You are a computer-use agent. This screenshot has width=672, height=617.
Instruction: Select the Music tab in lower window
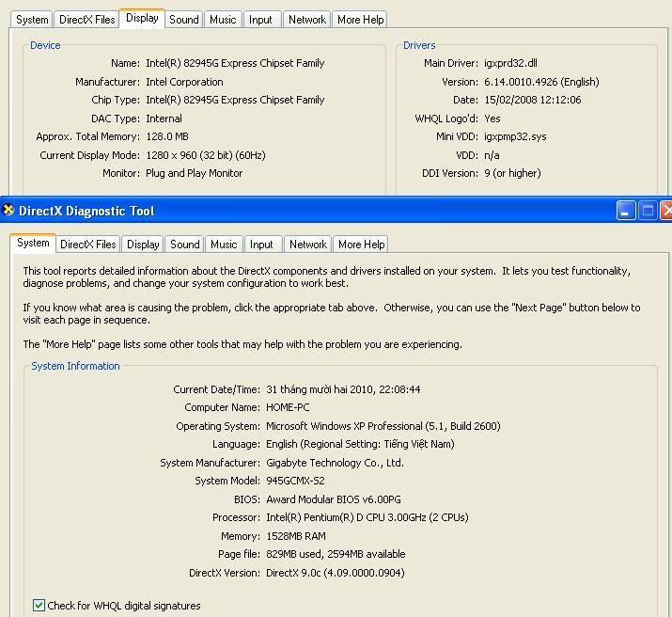pos(224,245)
